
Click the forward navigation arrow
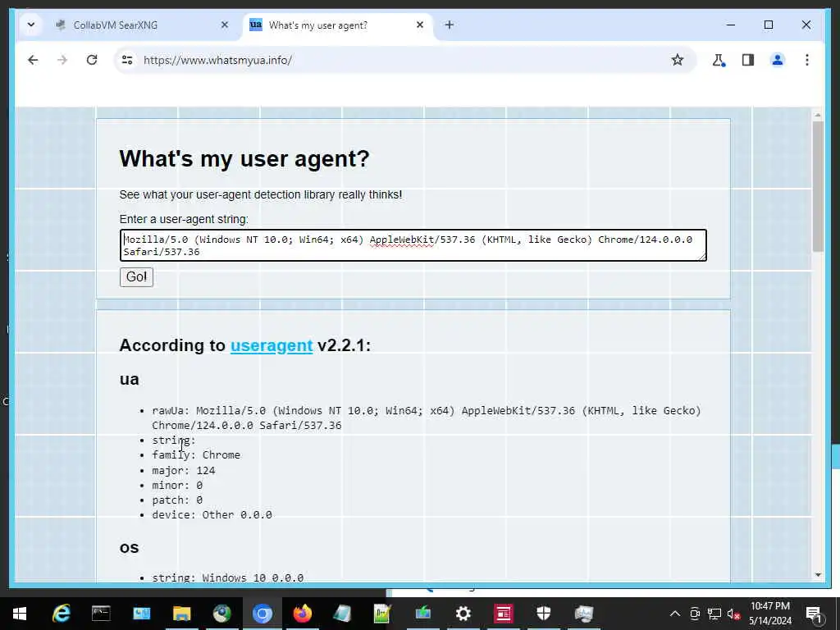[62, 60]
